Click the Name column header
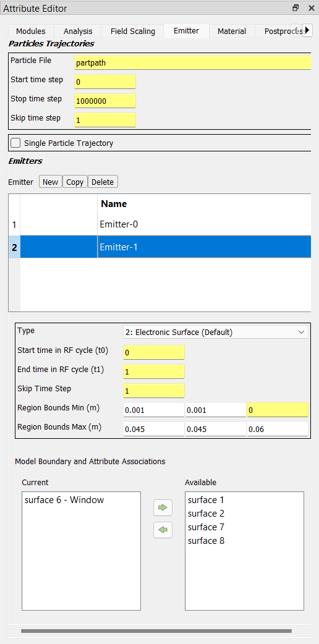This screenshot has height=644, width=319. (x=204, y=204)
